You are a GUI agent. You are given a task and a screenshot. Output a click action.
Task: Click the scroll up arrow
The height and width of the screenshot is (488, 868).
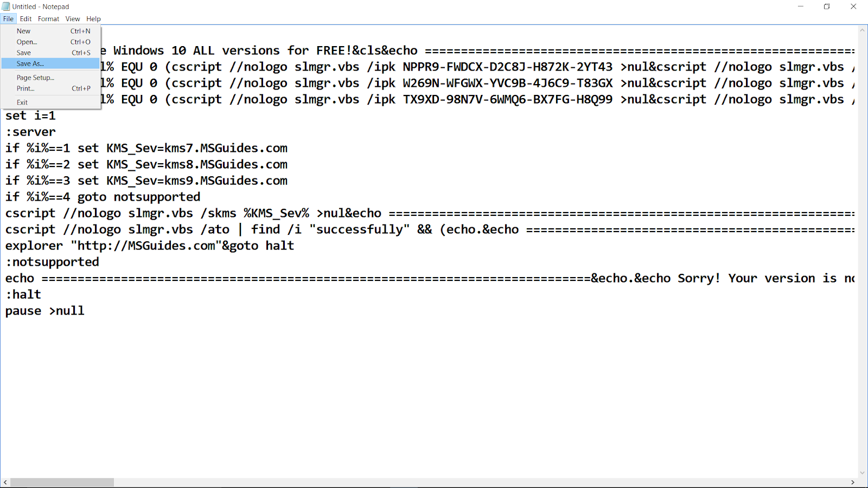click(862, 30)
